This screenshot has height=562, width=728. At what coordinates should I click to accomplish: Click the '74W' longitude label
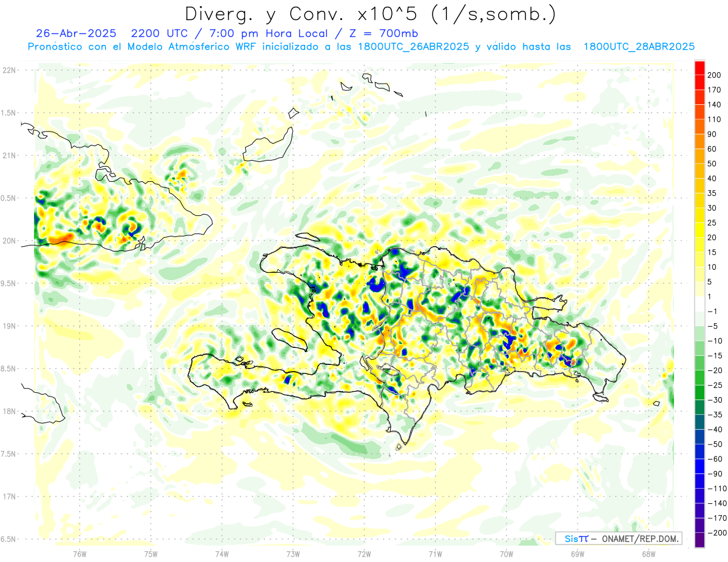(x=221, y=554)
